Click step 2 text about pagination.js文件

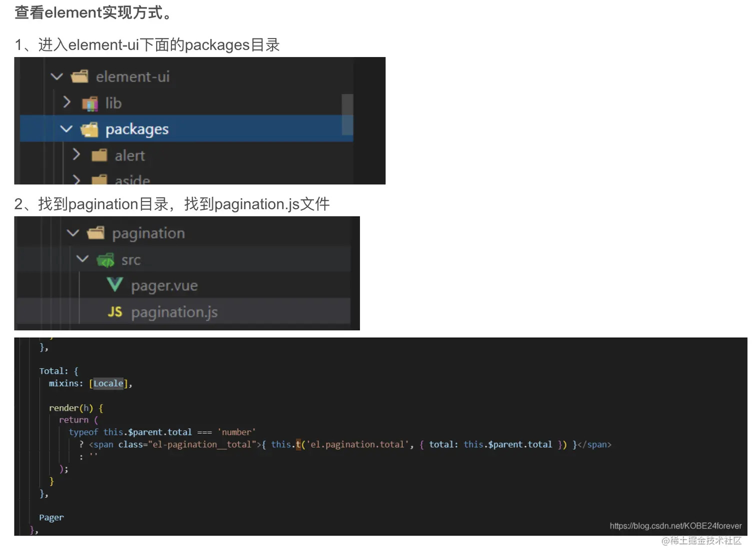pos(172,204)
